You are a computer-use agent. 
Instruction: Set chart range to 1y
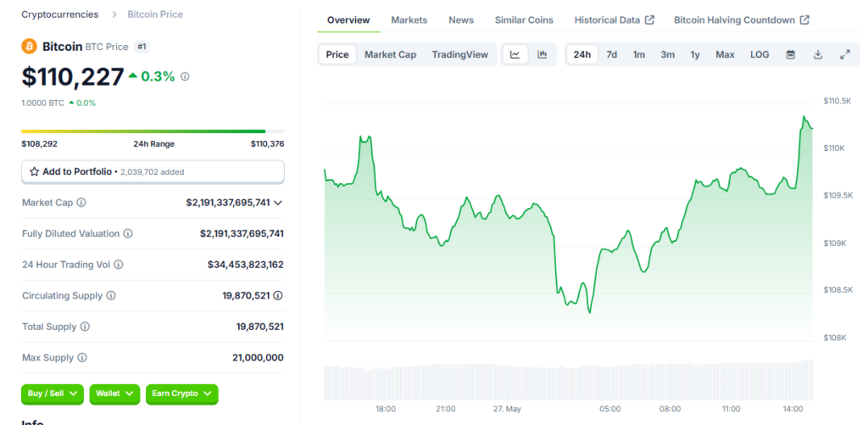tap(695, 54)
